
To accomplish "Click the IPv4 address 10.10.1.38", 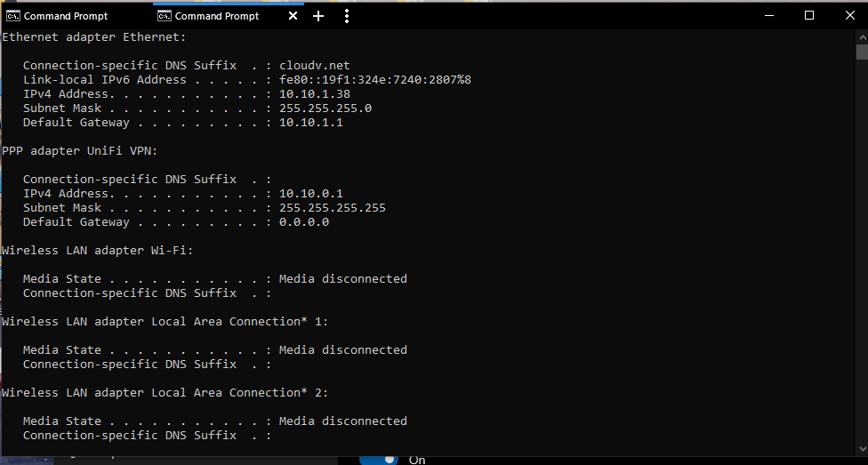I will [x=315, y=94].
